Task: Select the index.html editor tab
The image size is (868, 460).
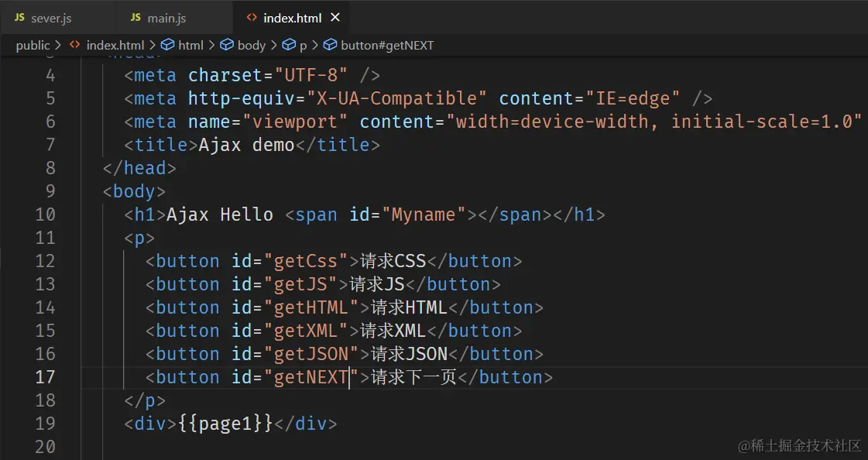Action: (x=292, y=18)
